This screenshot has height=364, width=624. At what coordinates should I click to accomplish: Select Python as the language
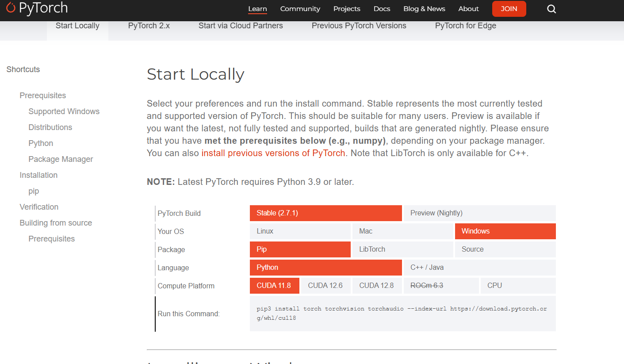pyautogui.click(x=326, y=268)
